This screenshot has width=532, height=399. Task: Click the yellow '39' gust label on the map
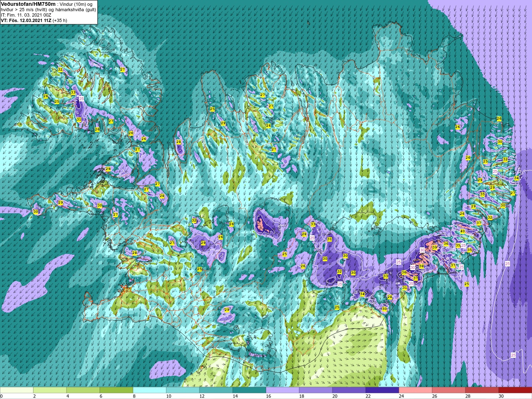point(434,247)
